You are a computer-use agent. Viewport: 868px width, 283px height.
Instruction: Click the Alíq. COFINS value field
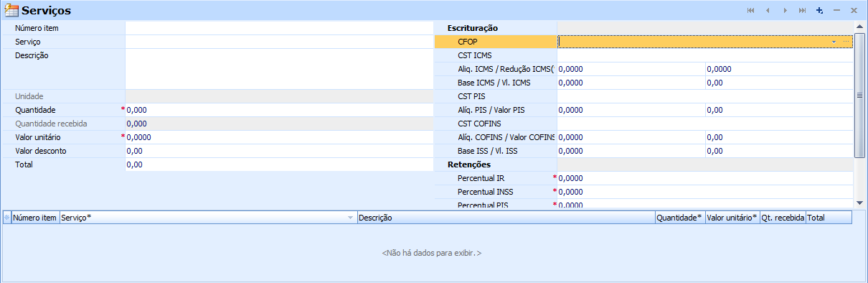coord(631,137)
